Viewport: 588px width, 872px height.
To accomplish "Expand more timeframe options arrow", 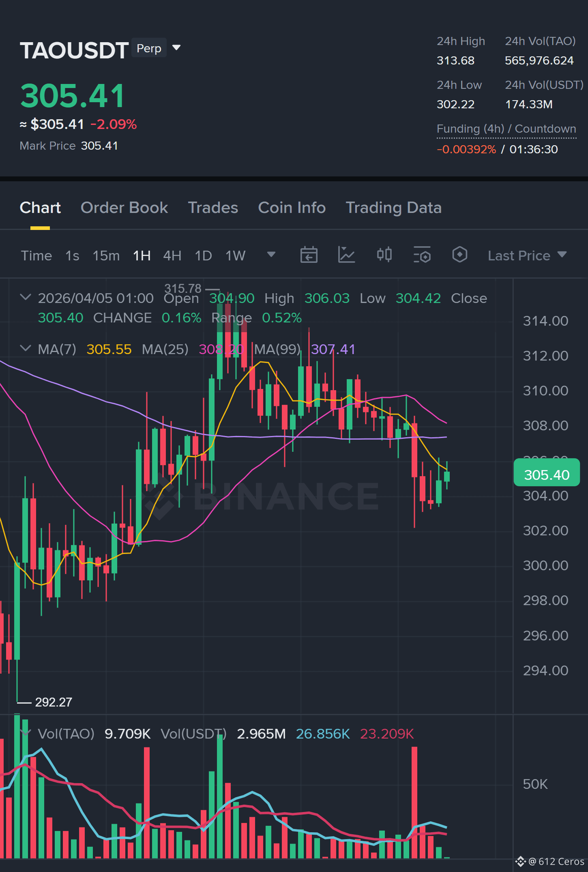I will point(271,255).
